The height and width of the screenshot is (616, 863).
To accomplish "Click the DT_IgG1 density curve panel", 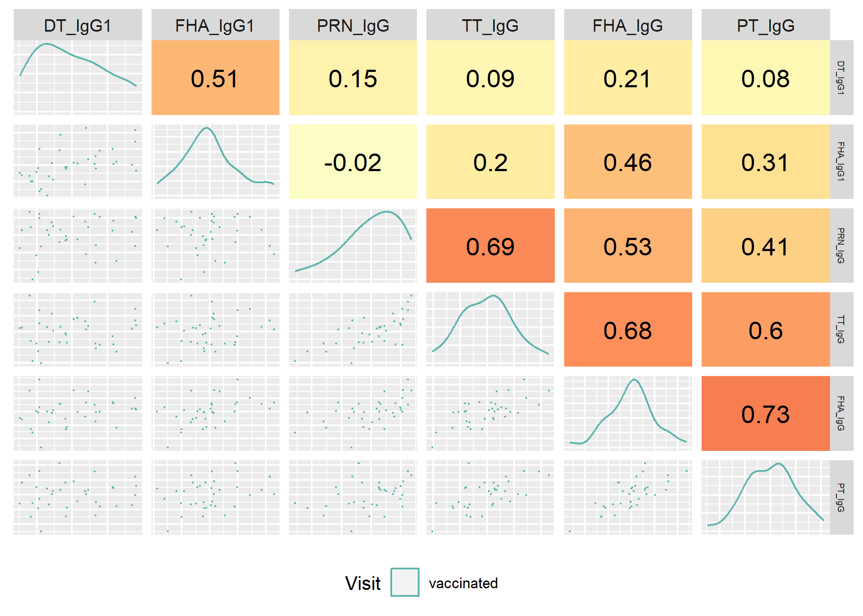I will [x=78, y=78].
